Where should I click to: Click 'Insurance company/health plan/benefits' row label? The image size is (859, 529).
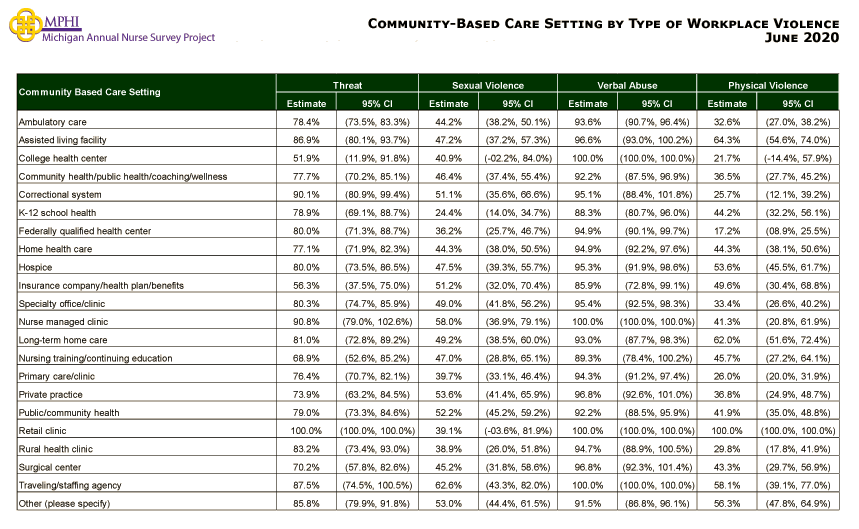[101, 285]
